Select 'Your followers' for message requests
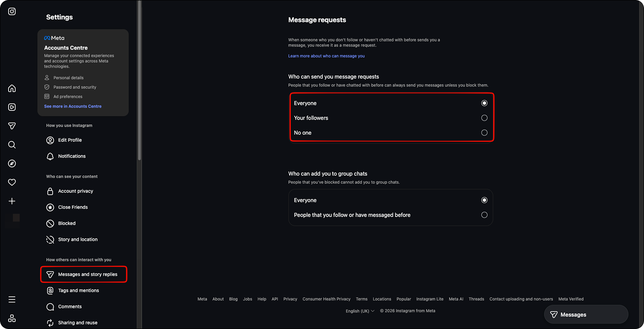This screenshot has width=644, height=329. (391, 118)
